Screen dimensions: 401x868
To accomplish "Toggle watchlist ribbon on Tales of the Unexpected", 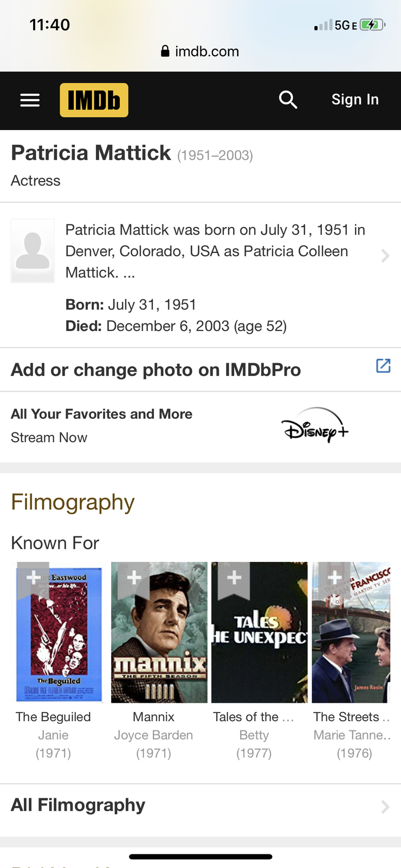I will click(x=234, y=578).
